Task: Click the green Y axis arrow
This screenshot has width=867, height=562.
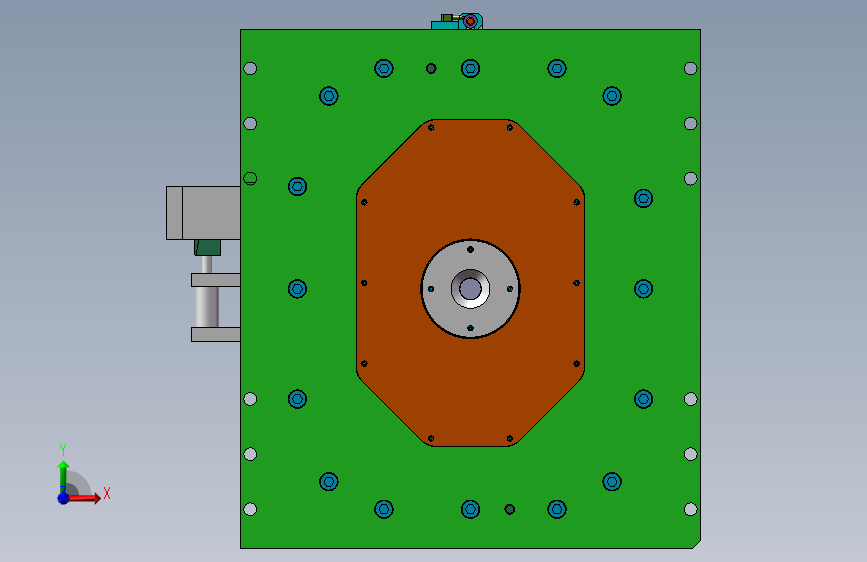Action: (63, 476)
